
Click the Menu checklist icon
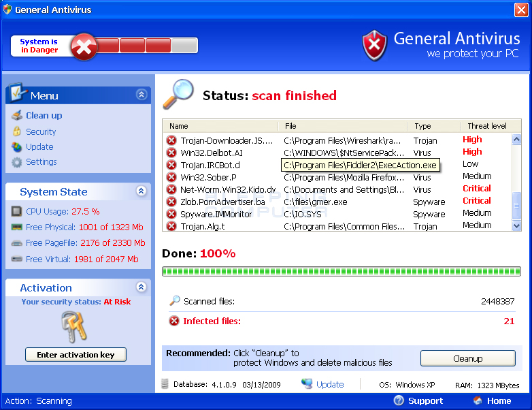coord(17,93)
